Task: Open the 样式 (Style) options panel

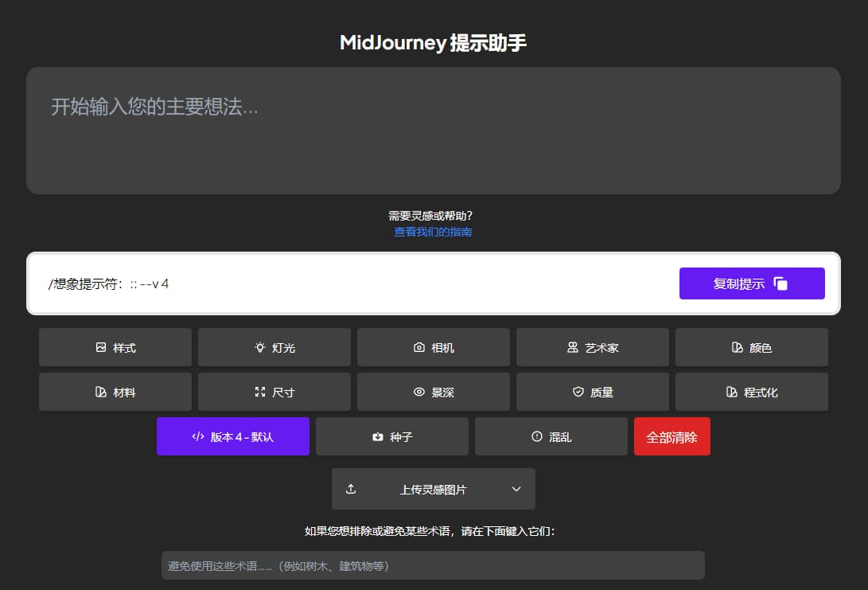Action: point(115,347)
